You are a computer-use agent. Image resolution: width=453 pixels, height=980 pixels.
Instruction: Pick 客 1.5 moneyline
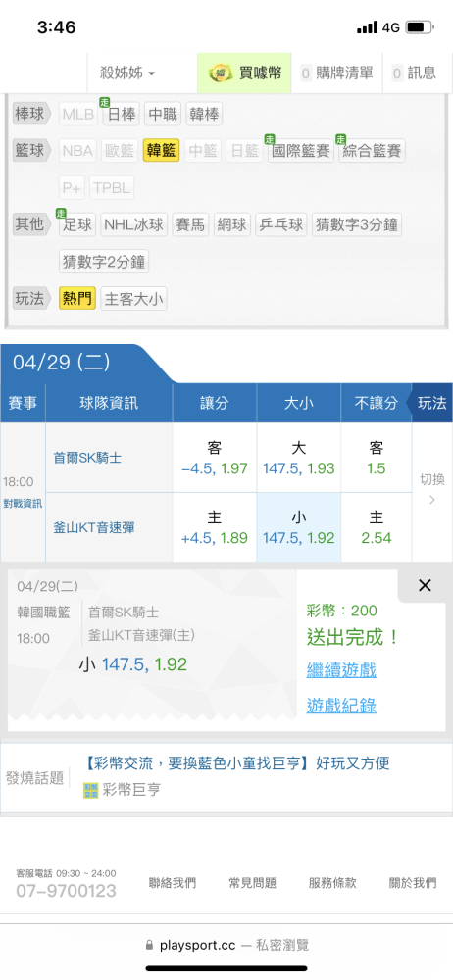point(377,458)
